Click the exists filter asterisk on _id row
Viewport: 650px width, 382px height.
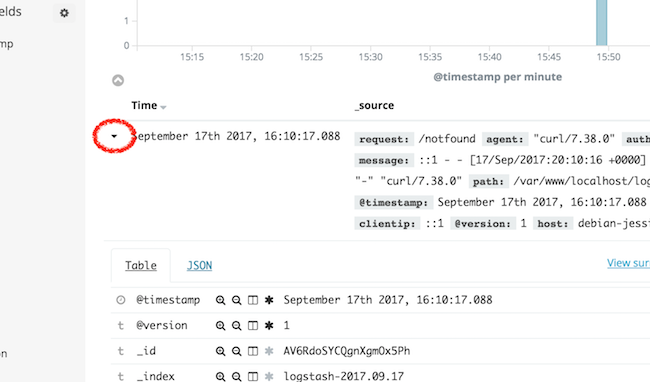269,351
